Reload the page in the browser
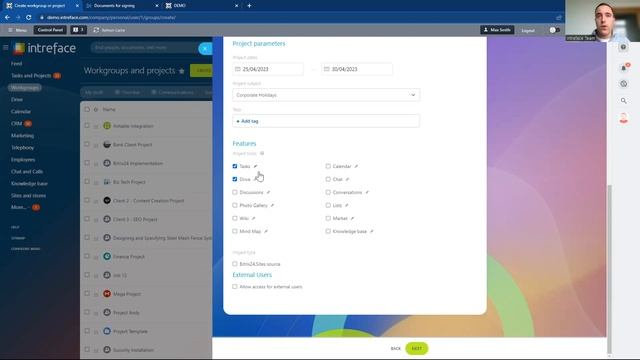 click(x=29, y=18)
